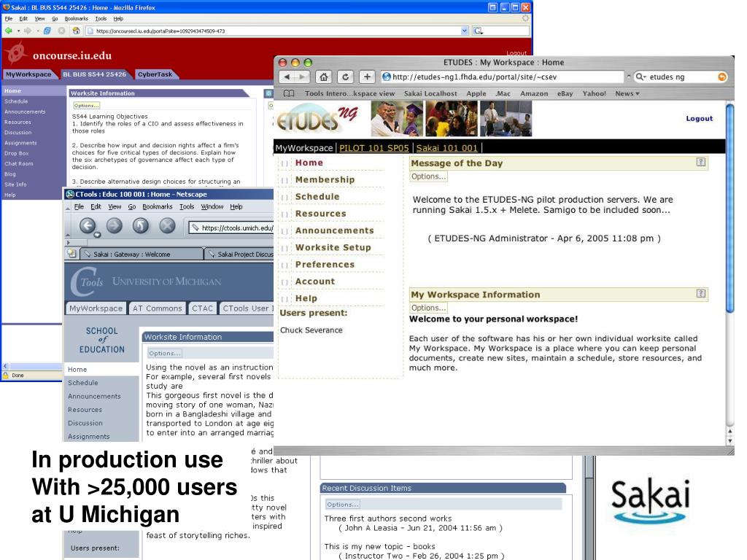Click the new tab icon in Netscape tab bar

tap(71, 253)
